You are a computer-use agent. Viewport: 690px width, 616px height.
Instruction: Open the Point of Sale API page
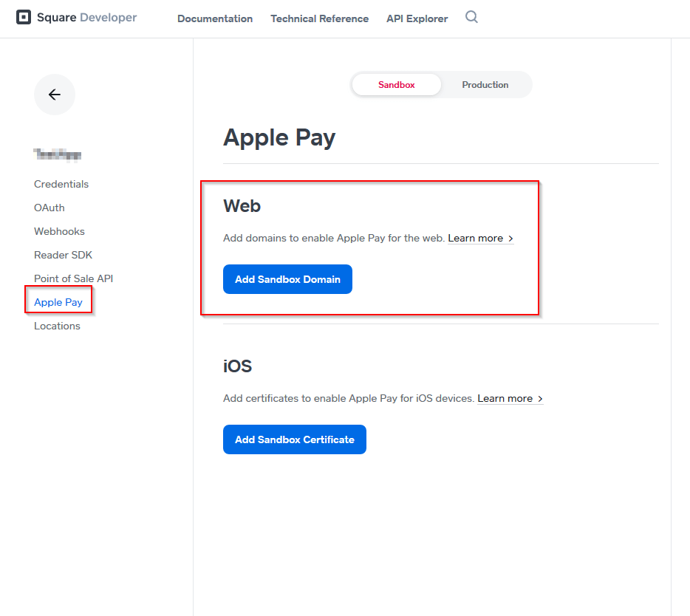pos(73,278)
